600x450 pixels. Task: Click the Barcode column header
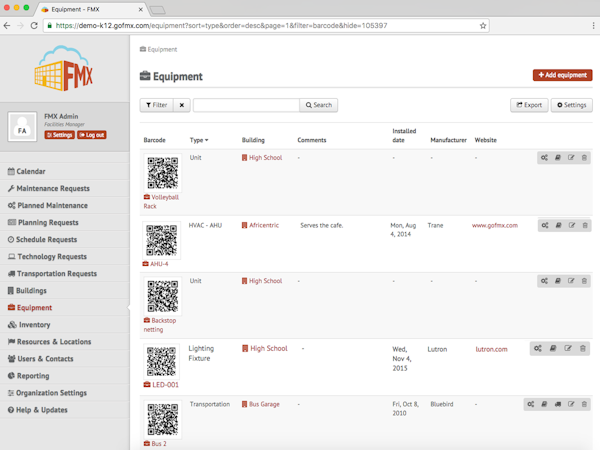pos(155,140)
